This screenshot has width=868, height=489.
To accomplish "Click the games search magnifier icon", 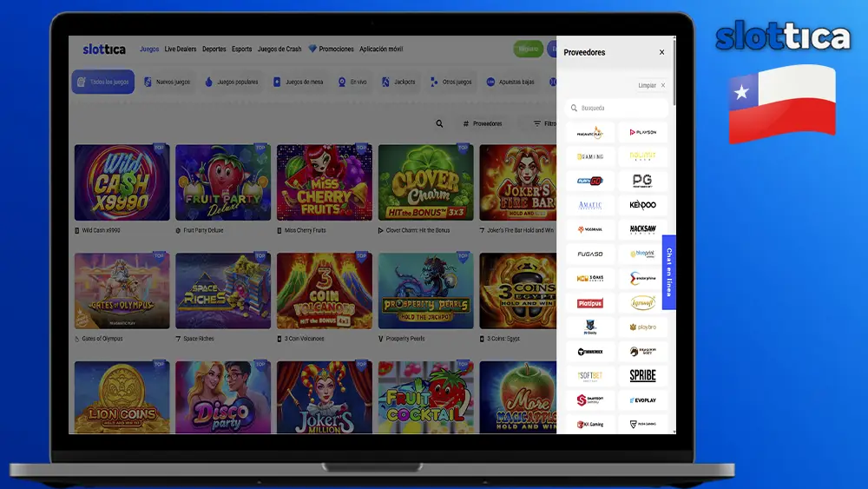I will click(x=440, y=124).
